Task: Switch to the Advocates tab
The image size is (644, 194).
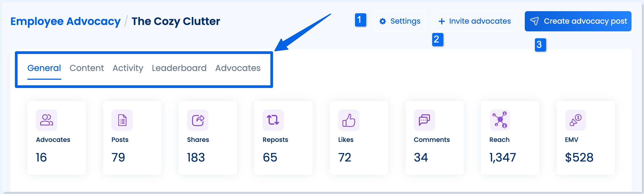Action: pyautogui.click(x=238, y=68)
